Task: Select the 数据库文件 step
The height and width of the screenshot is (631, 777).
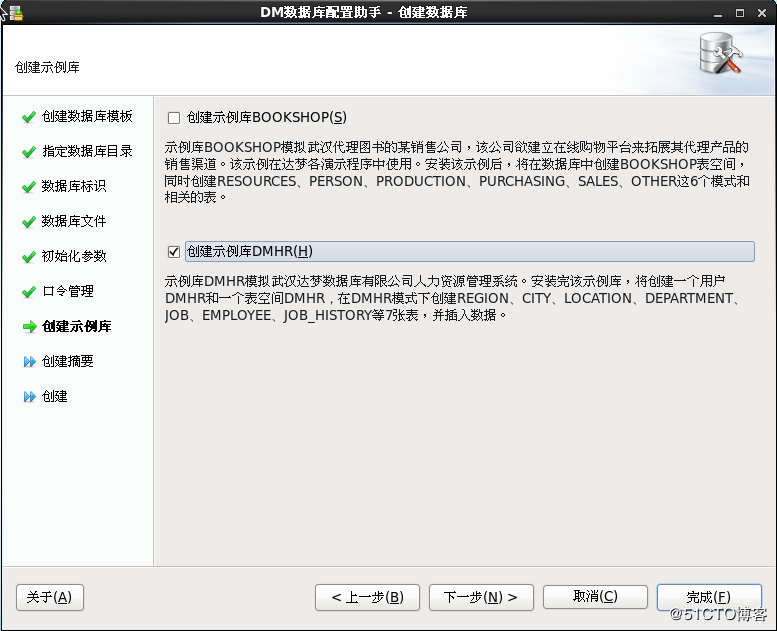Action: [x=74, y=221]
